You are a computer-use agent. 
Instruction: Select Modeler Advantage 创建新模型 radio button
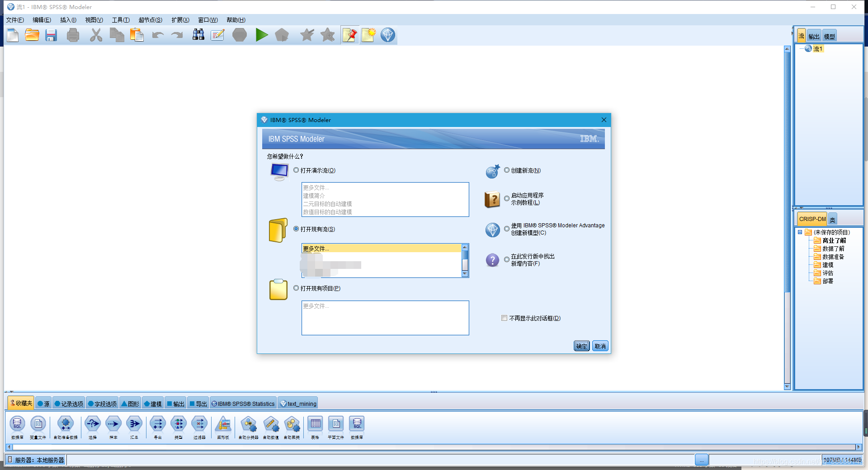click(507, 229)
